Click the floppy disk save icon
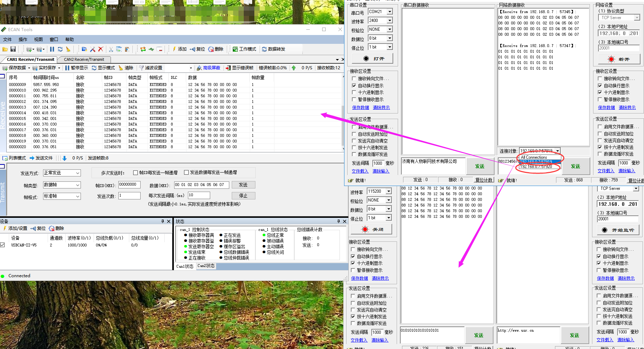Viewport: 644px width, 349px height. [x=13, y=49]
